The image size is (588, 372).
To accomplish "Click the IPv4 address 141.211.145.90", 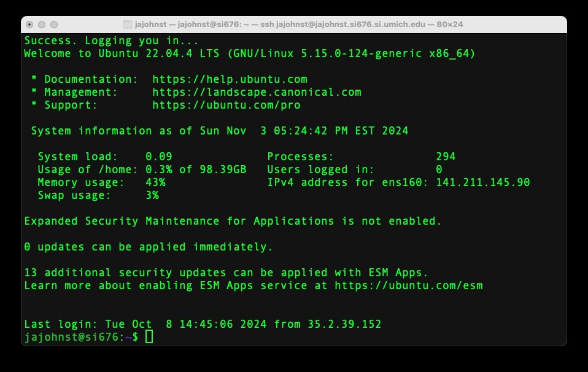I will (482, 182).
